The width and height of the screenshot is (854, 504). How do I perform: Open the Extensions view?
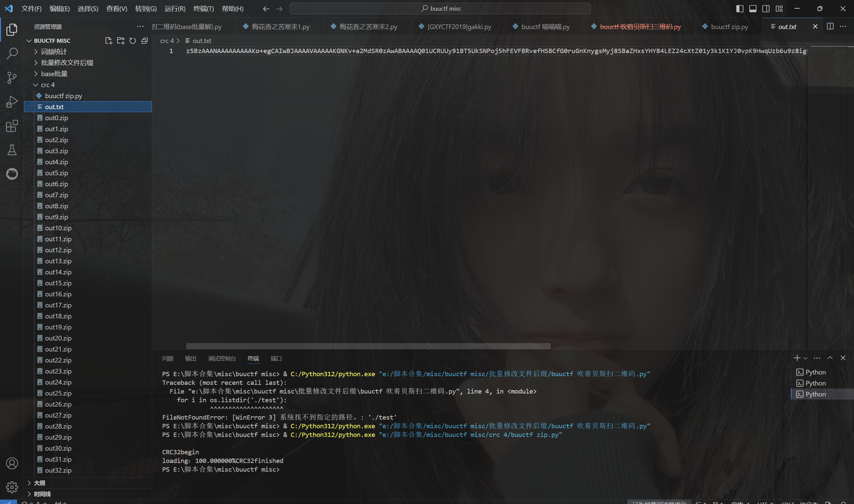point(12,126)
